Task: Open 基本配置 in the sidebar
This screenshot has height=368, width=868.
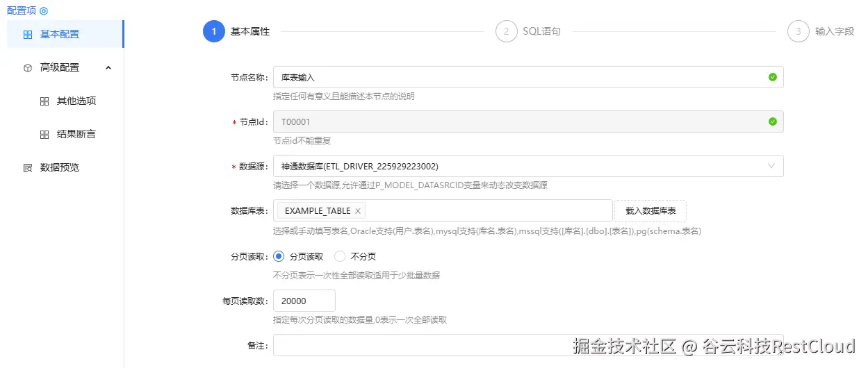Action: point(65,34)
